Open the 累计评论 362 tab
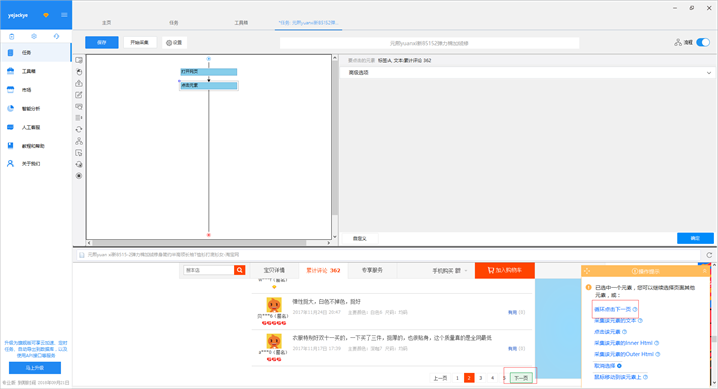 click(323, 270)
